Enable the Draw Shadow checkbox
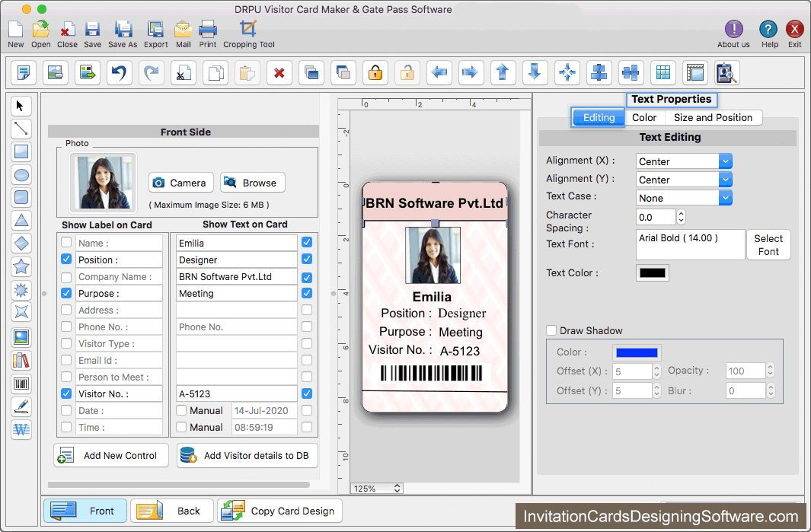Image resolution: width=811 pixels, height=532 pixels. tap(551, 330)
